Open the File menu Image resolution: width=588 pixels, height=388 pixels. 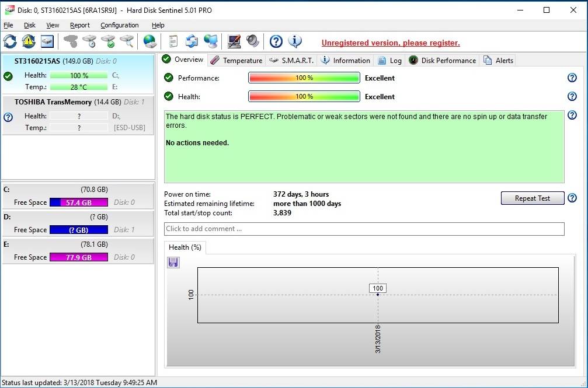[8, 25]
